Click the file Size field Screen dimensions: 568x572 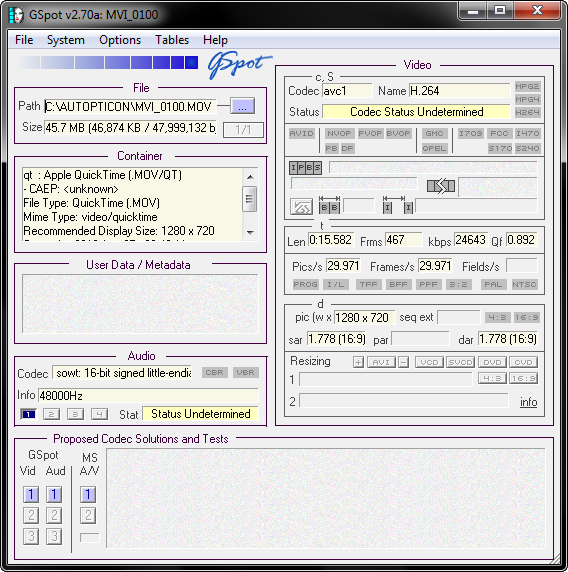130,128
